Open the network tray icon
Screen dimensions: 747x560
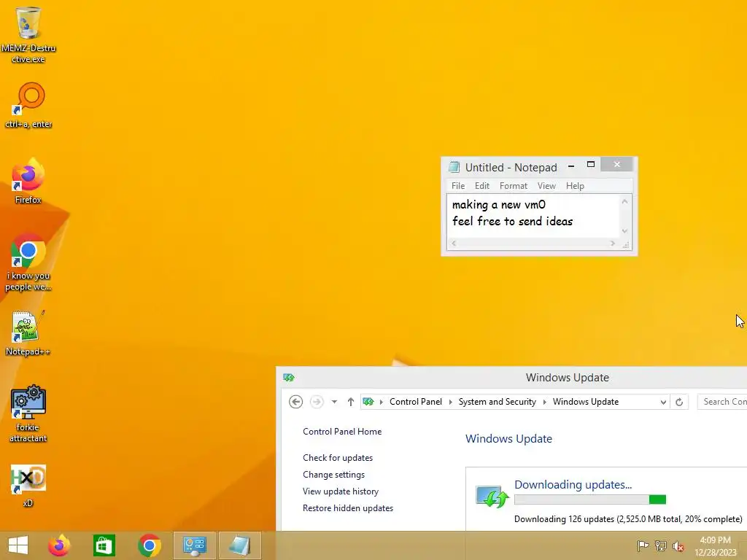pos(661,545)
